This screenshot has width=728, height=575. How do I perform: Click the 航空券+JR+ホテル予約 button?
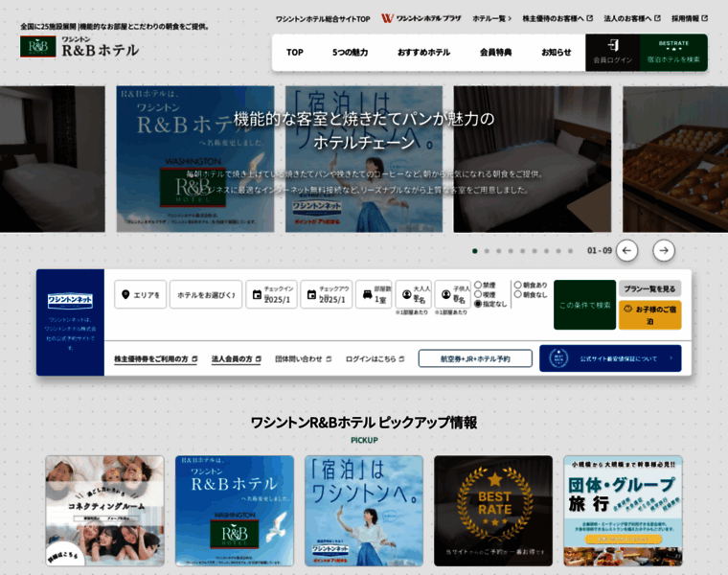tap(475, 358)
